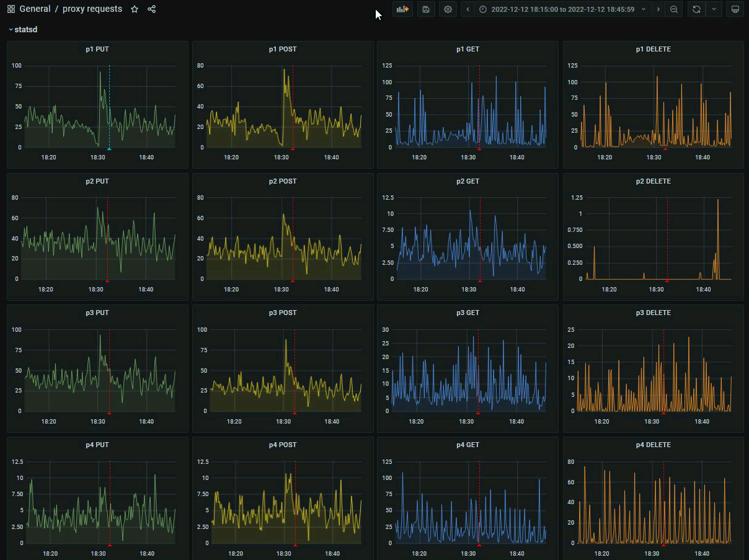
Task: Click red annotation marker in p2 PUT
Action: coord(107,281)
